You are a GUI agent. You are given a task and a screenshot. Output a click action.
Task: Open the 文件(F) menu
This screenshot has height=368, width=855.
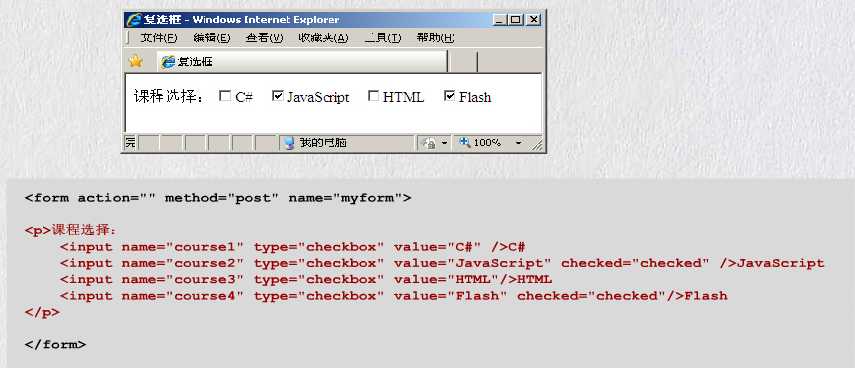pos(159,38)
